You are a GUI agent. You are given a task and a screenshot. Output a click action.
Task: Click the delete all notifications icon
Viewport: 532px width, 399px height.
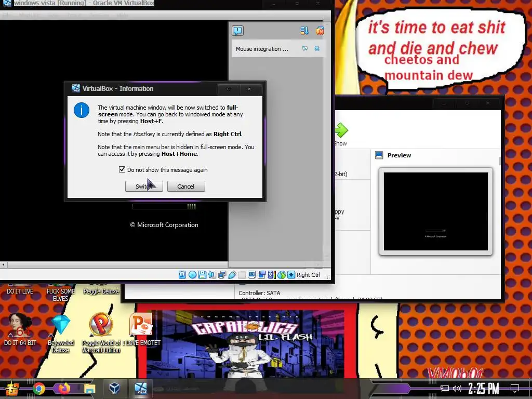coord(320,31)
